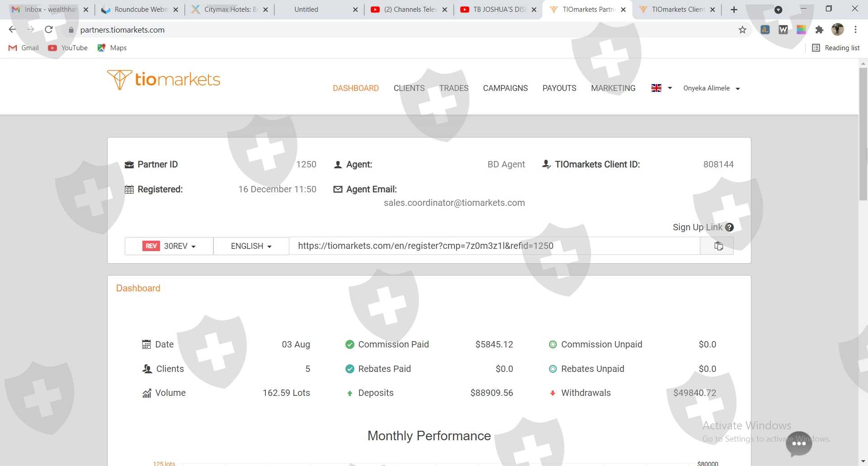Click the Dashboard section title
868x466 pixels.
[x=138, y=289]
